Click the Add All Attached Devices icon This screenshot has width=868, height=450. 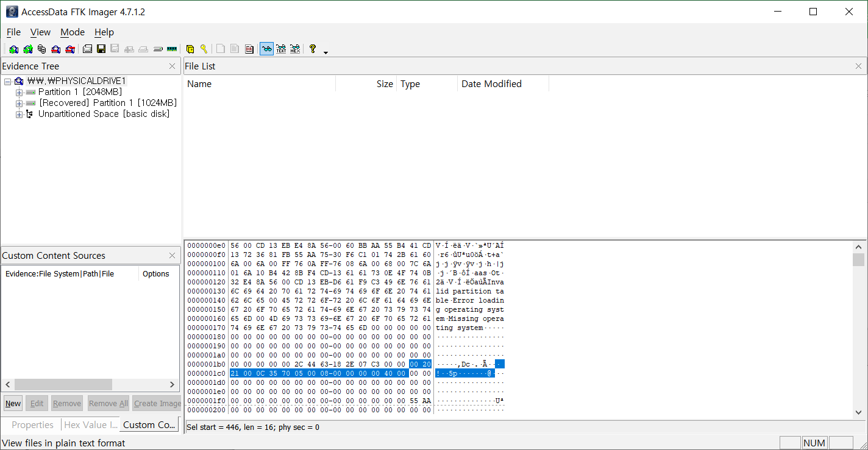click(x=27, y=49)
